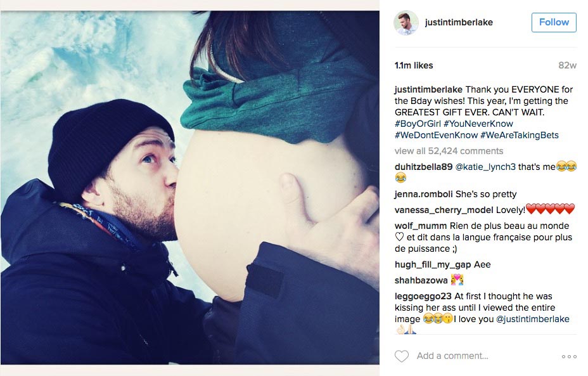Click the heart like icon

click(x=401, y=356)
